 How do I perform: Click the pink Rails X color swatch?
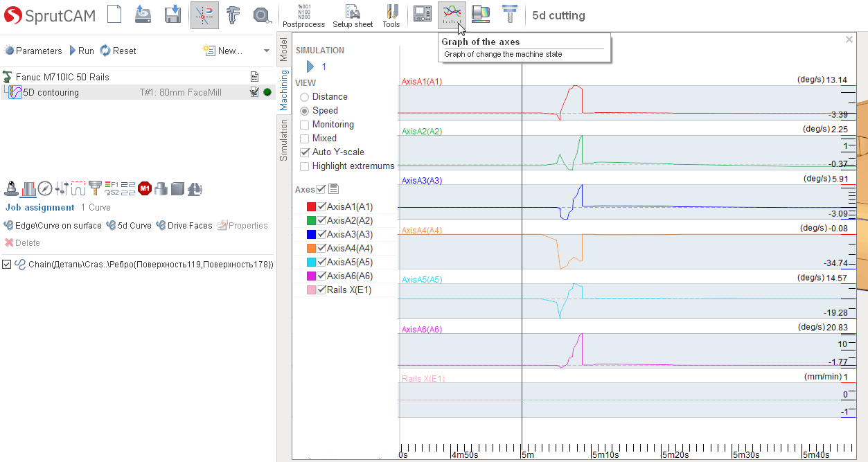(x=311, y=290)
